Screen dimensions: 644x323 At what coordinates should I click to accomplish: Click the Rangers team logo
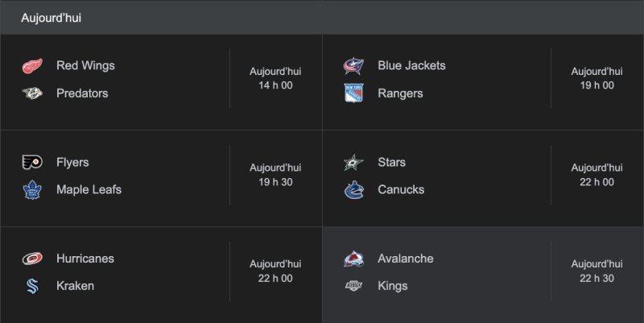pyautogui.click(x=353, y=93)
